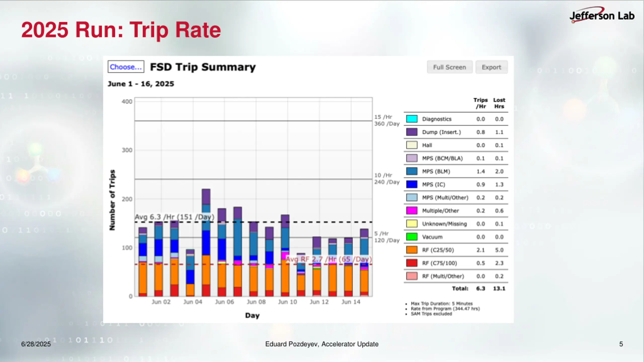Click the Avg 6.3 /Hr dashed line label
This screenshot has width=644, height=362.
[174, 217]
